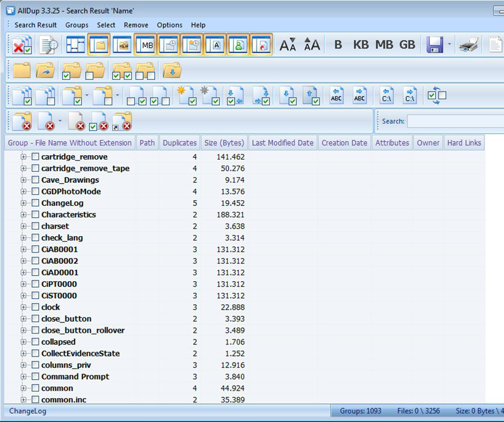Click the increase font size icon
The width and height of the screenshot is (504, 422).
312,45
